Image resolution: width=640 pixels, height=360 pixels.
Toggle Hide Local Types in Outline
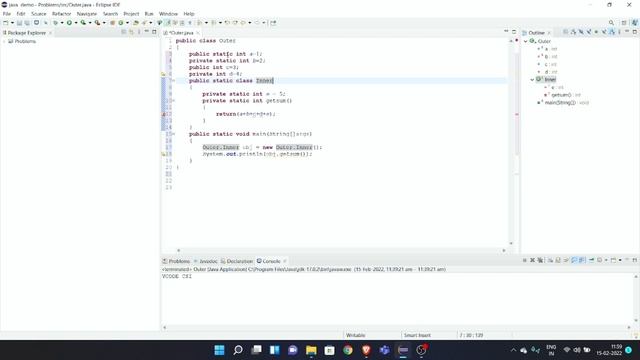pyautogui.click(x=604, y=32)
